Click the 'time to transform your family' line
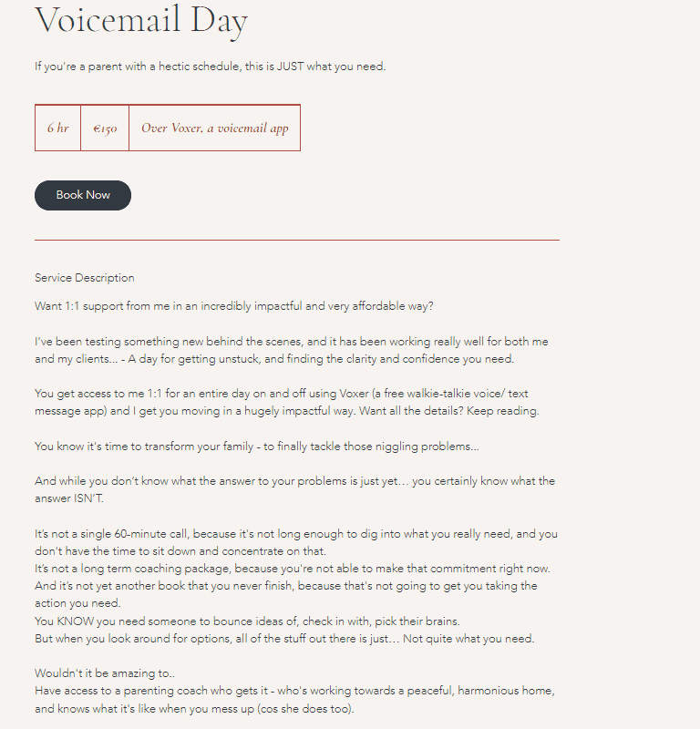700x729 pixels. pos(257,447)
